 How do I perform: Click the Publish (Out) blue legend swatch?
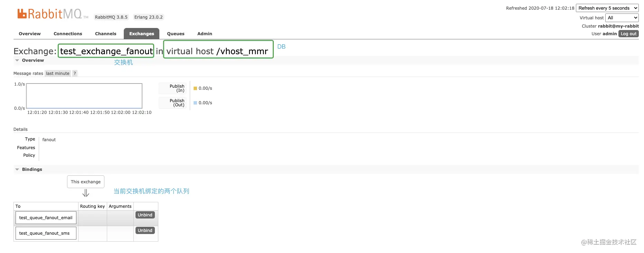tap(195, 103)
